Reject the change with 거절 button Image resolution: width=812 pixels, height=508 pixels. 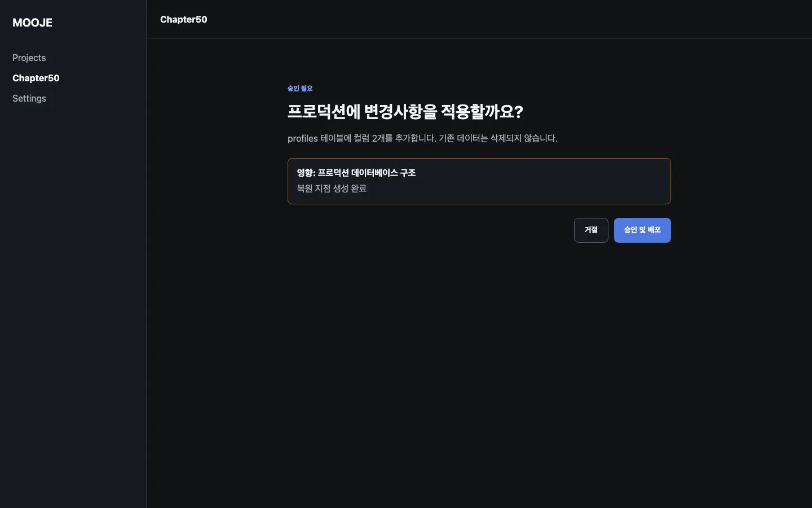tap(591, 230)
